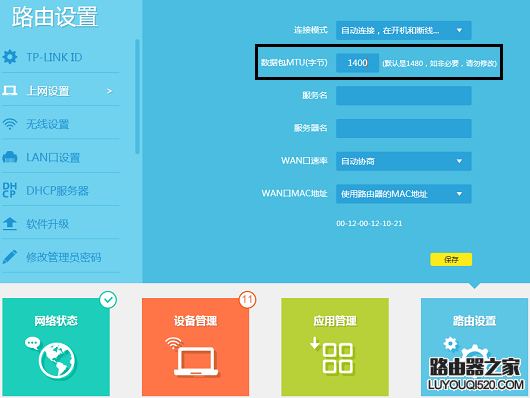Open the 应用管理 tile

click(335, 347)
